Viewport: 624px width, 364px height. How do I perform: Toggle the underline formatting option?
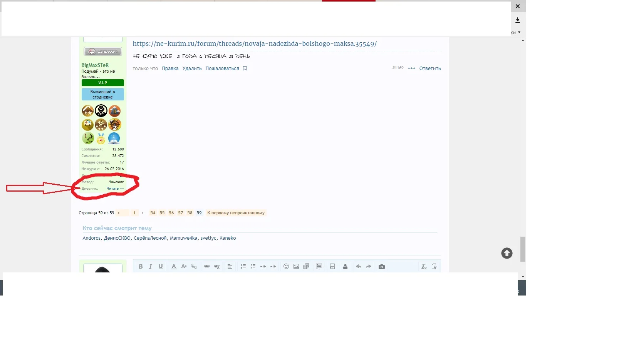point(160,266)
